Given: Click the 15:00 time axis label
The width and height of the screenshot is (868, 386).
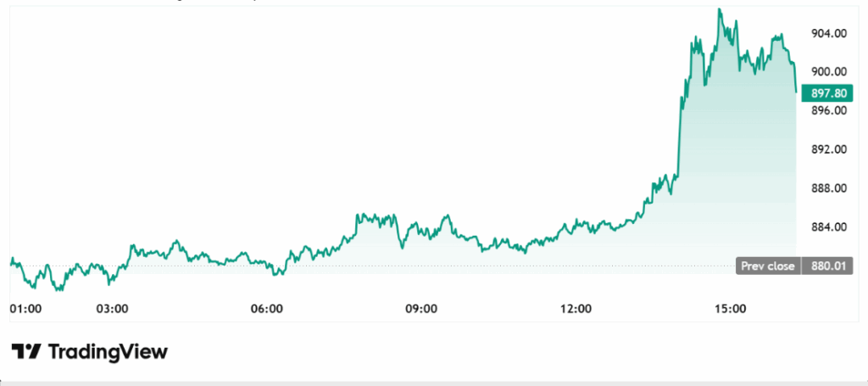Looking at the screenshot, I should [x=731, y=309].
